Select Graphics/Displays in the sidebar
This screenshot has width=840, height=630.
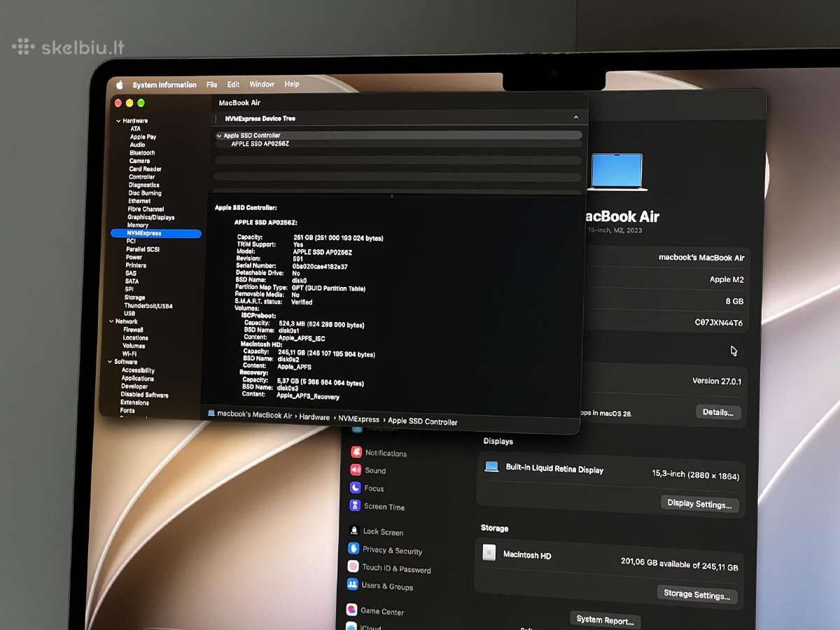click(x=150, y=217)
